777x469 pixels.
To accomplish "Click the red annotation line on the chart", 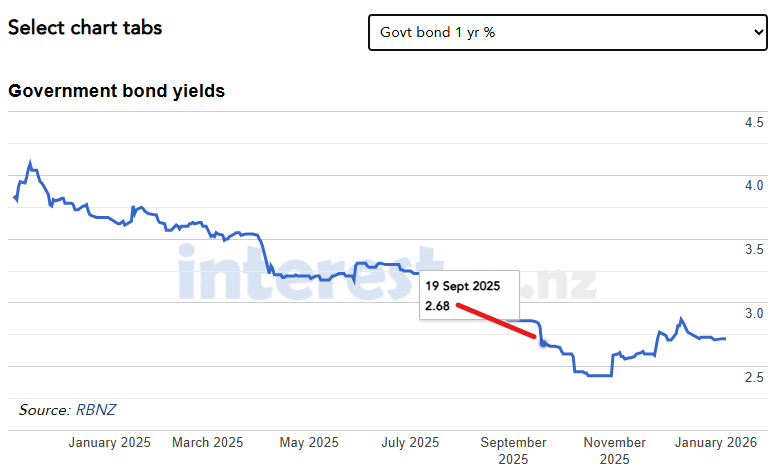I will click(x=496, y=321).
